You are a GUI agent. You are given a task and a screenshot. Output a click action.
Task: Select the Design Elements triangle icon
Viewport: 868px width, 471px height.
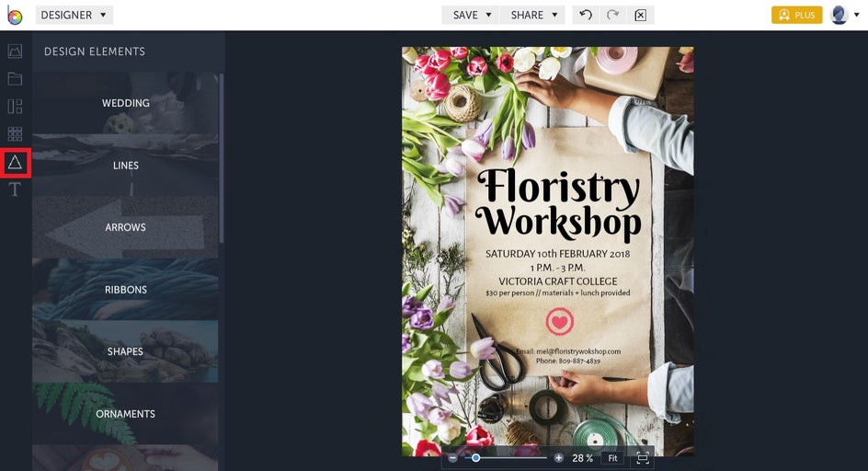click(x=15, y=162)
